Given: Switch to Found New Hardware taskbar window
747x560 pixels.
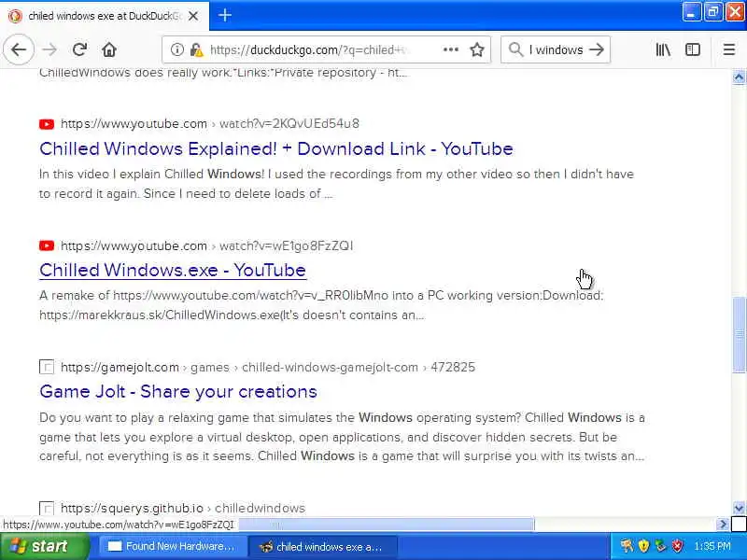Looking at the screenshot, I should [x=172, y=546].
